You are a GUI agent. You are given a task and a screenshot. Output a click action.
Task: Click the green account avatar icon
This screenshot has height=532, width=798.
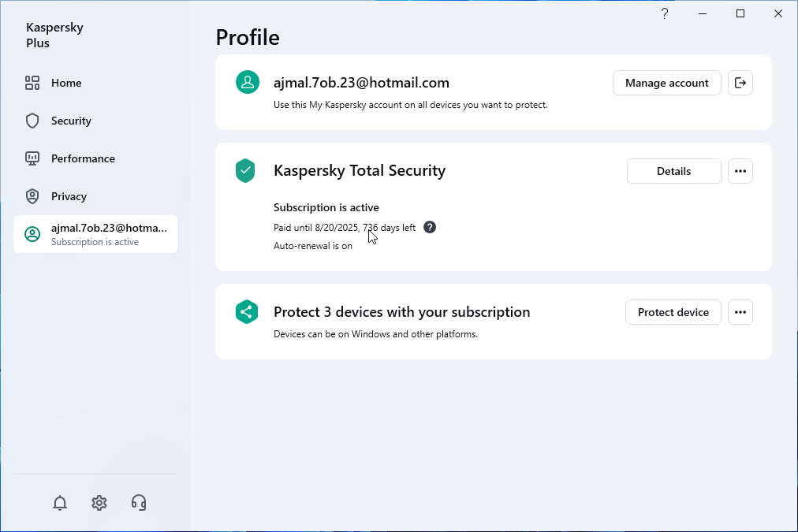tap(248, 83)
